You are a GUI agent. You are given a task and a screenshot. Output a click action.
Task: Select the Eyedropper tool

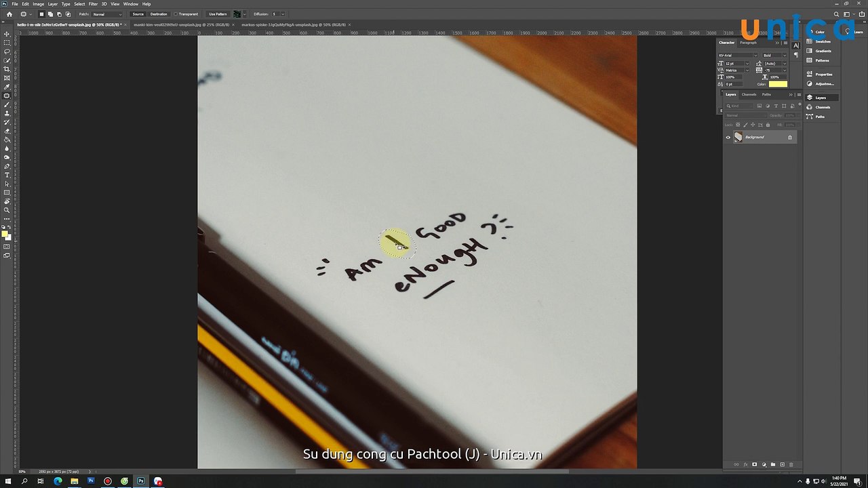click(x=7, y=87)
